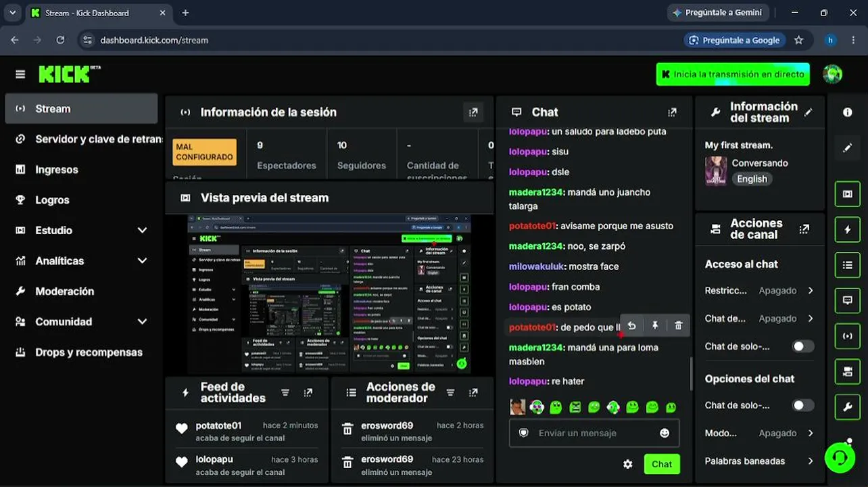Toggle the channel actions icon in right strip
868x487 pixels.
click(x=848, y=371)
